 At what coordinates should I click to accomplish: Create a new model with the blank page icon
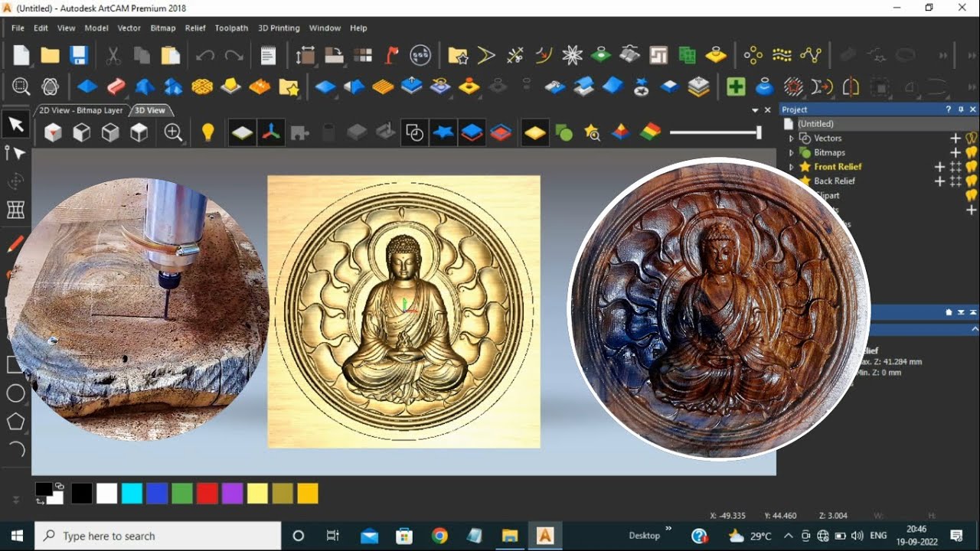tap(21, 55)
